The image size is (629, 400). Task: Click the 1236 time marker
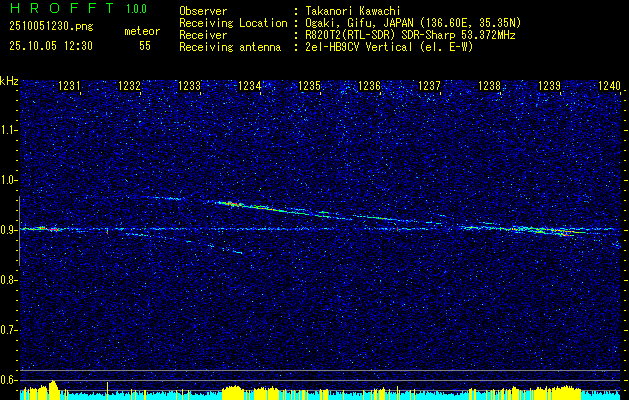(369, 85)
